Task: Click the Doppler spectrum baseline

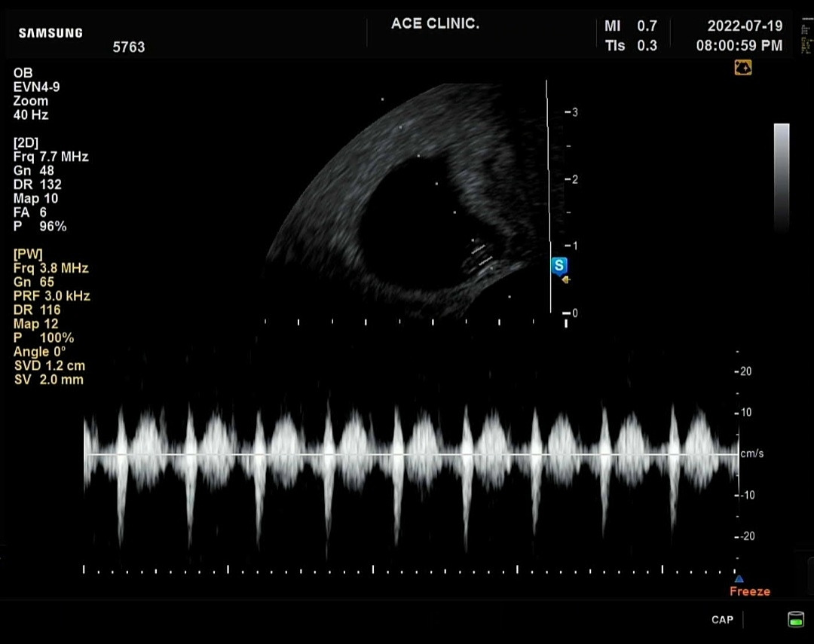Action: [412, 455]
